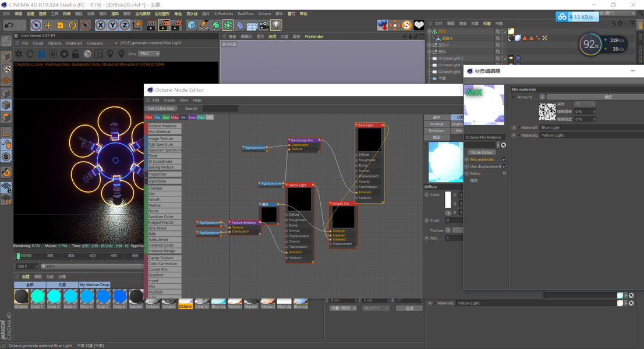The width and height of the screenshot is (644, 349).
Task: Click the Camera object icon
Action: [264, 26]
